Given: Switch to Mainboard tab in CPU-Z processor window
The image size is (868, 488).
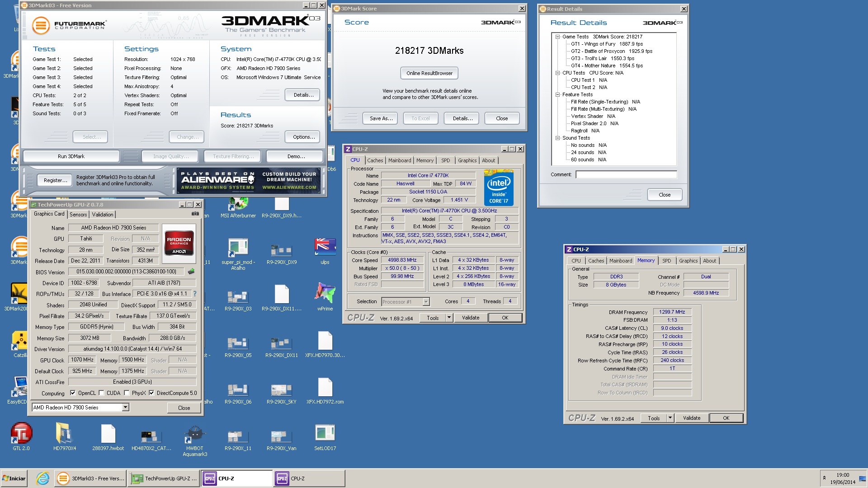Looking at the screenshot, I should [400, 160].
